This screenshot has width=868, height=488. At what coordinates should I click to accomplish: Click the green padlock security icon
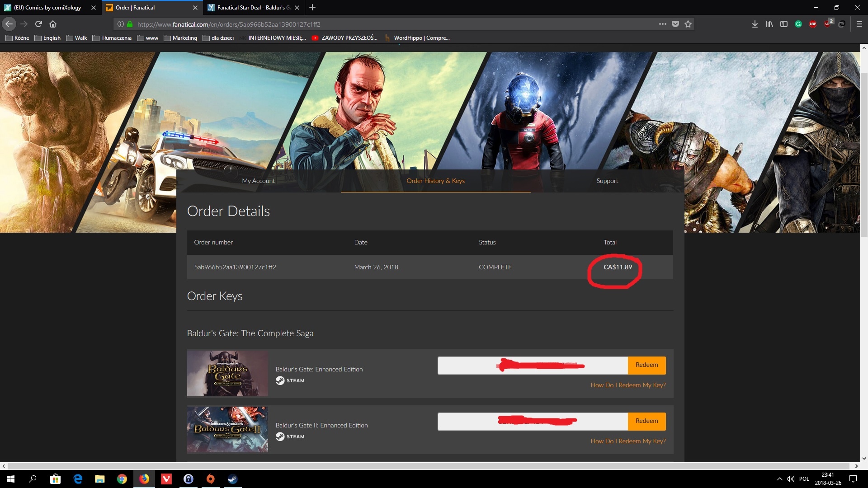(130, 24)
